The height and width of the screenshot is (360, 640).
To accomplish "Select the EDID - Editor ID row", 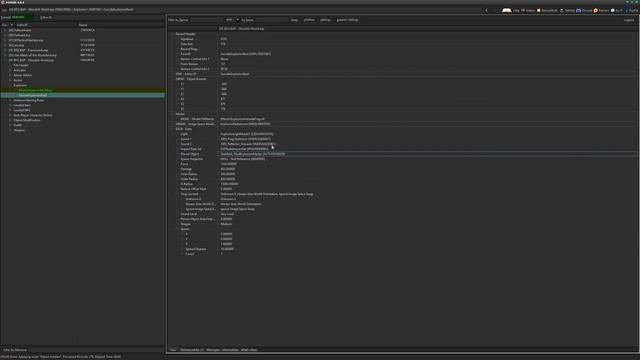I will pos(402,74).
